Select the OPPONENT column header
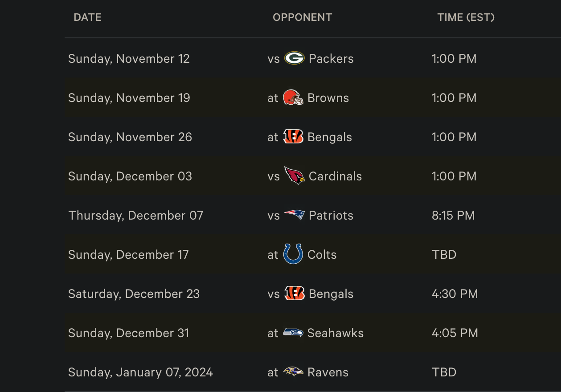Image resolution: width=561 pixels, height=392 pixels. pos(302,17)
